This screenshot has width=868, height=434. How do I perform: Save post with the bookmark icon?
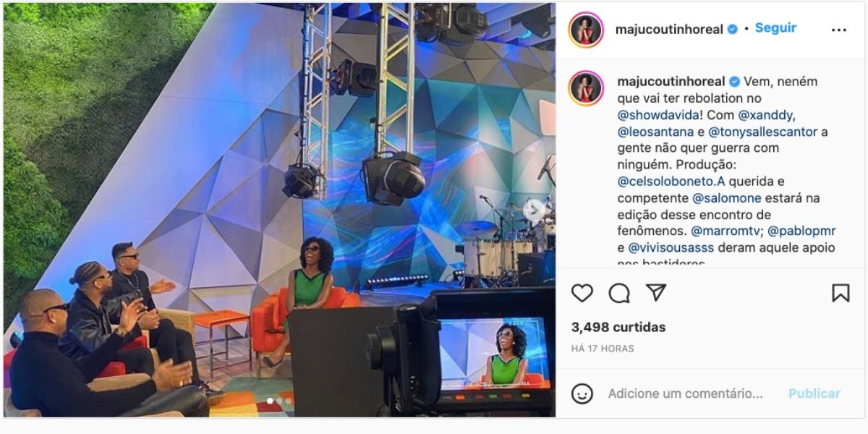(x=840, y=293)
